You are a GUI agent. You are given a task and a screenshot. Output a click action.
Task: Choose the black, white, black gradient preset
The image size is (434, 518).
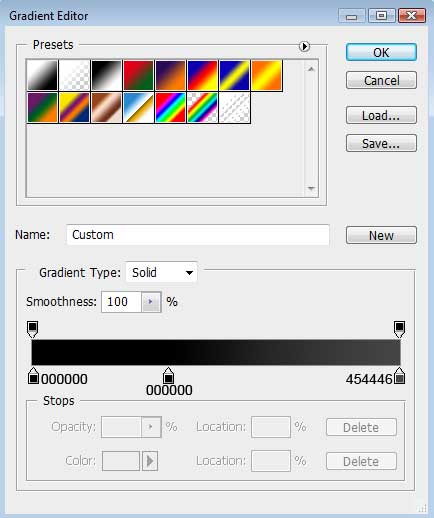pyautogui.click(x=106, y=75)
